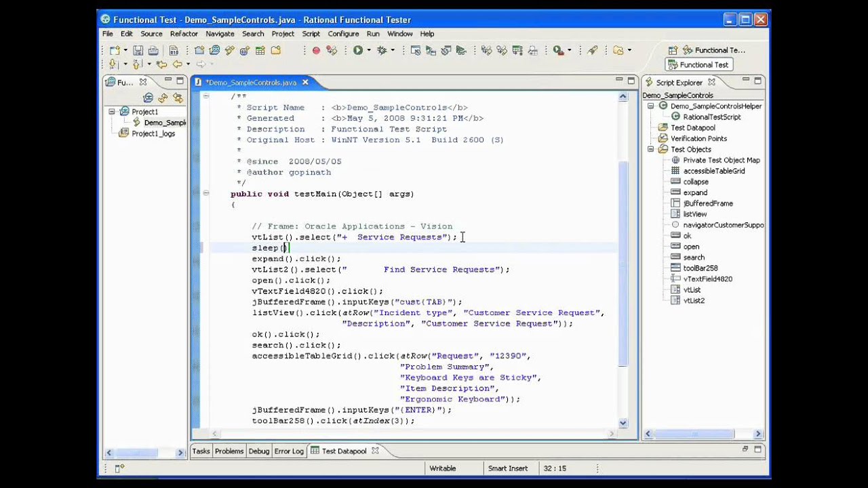Close the Script Explorer view

point(711,82)
